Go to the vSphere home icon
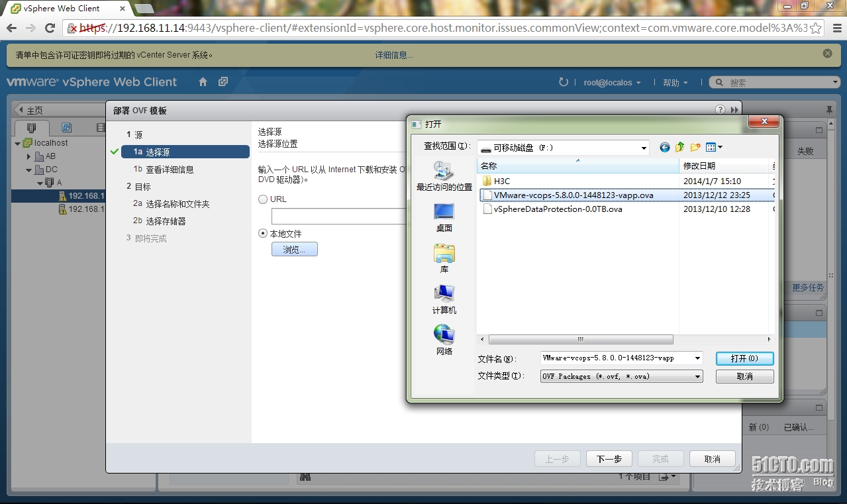 pyautogui.click(x=203, y=82)
